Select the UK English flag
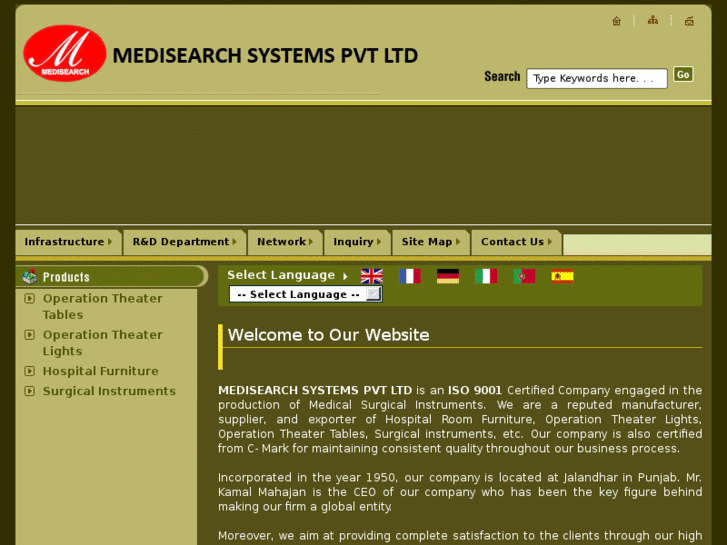This screenshot has height=545, width=727. pos(372,276)
